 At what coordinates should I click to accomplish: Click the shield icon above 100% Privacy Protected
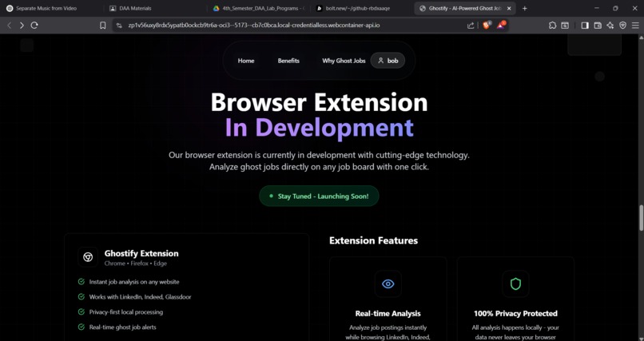[x=515, y=284]
